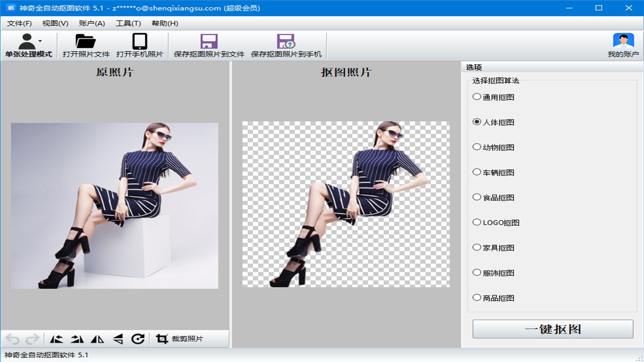Image resolution: width=644 pixels, height=362 pixels.
Task: Flip photo vertically with vertical flip icon
Action: tap(118, 339)
